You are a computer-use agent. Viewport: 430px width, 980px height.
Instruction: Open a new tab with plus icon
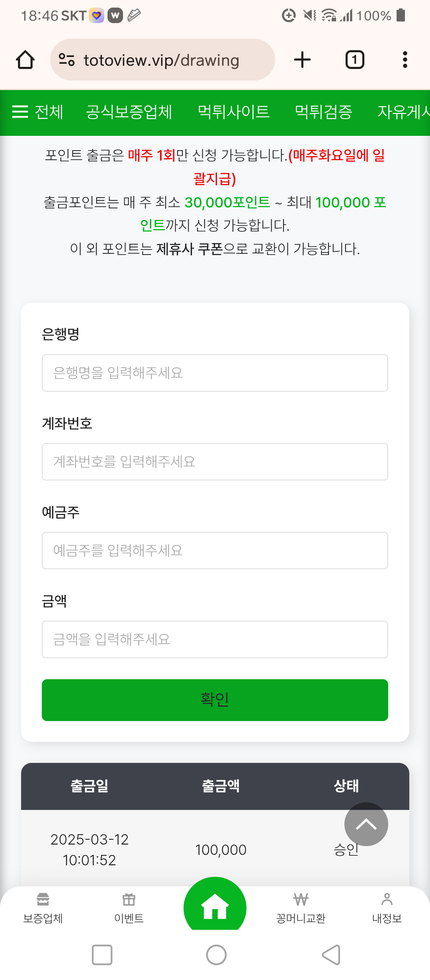click(x=302, y=60)
